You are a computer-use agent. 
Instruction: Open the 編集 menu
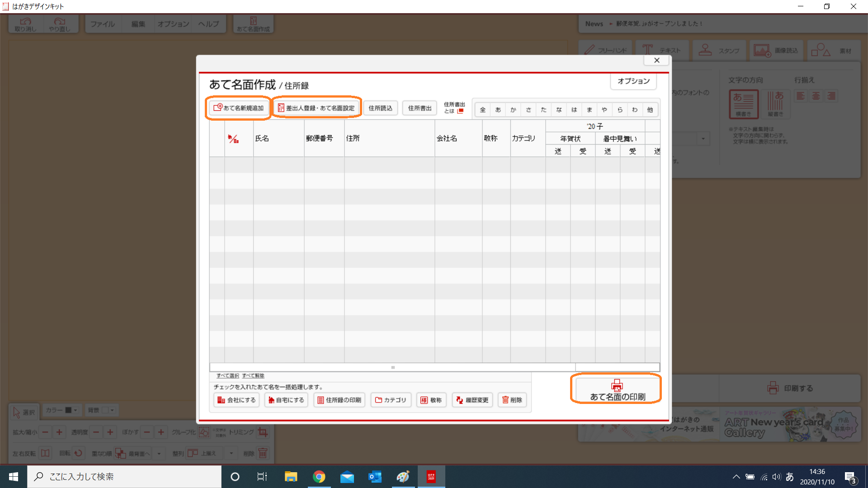tap(138, 24)
